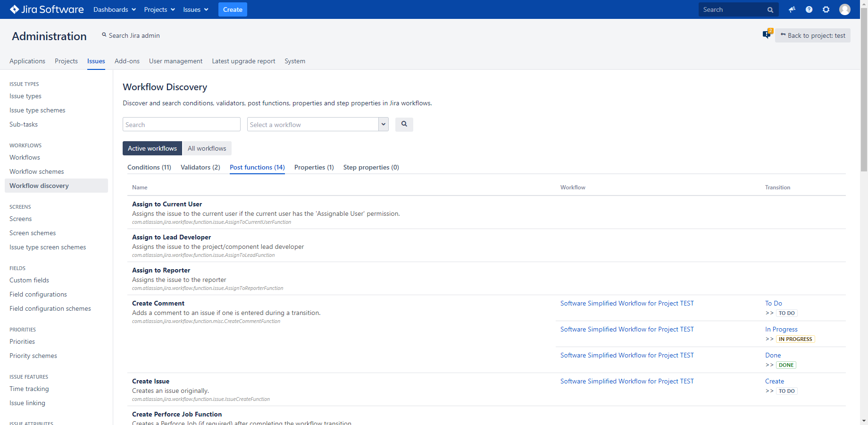The height and width of the screenshot is (425, 868).
Task: Open the help question mark icon
Action: coord(809,9)
